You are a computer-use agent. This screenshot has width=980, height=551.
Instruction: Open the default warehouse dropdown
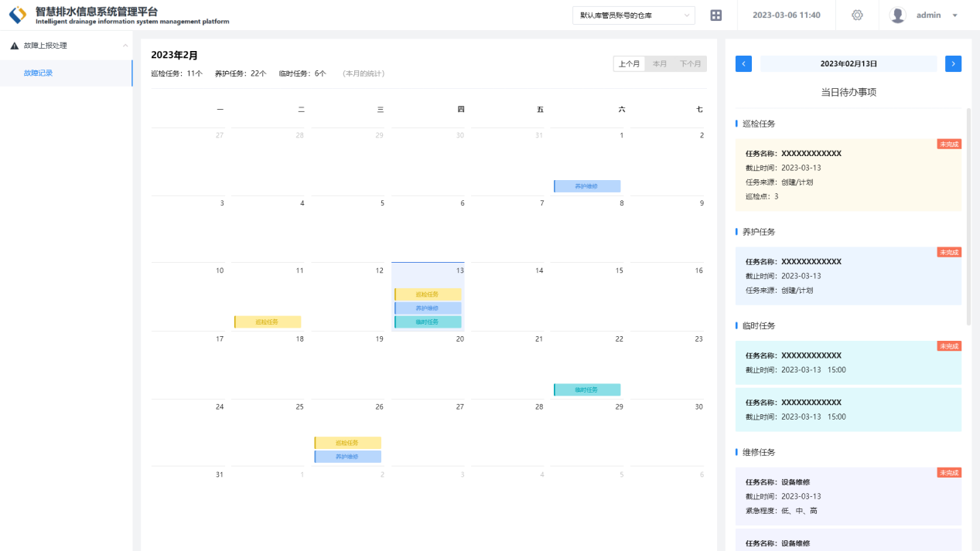click(x=633, y=15)
